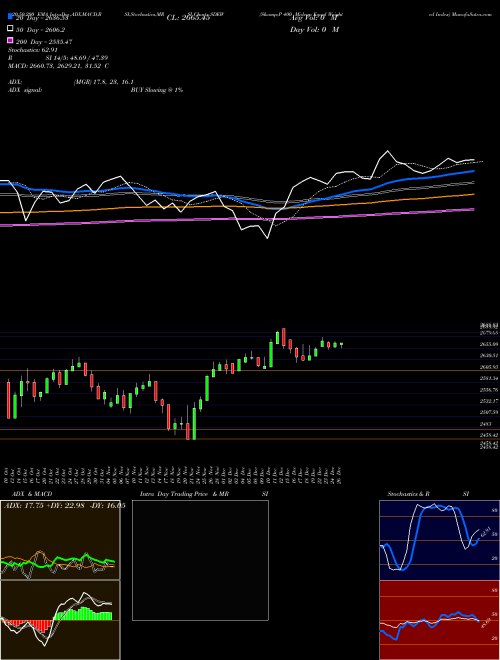Click the 'Stochastics & R' panel heading
Image resolution: width=500 pixels, height=660 pixels.
point(409,494)
